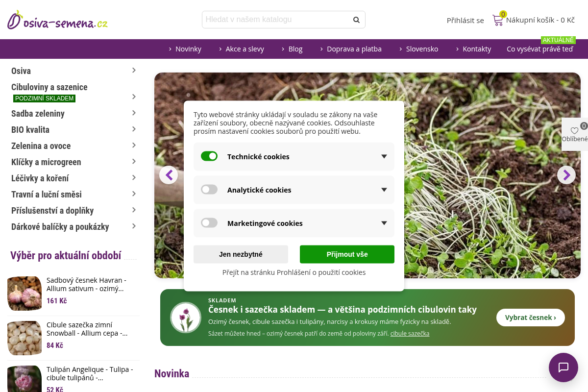The height and width of the screenshot is (392, 588).
Task: Toggle Technické cookies switch
Action: 209,156
